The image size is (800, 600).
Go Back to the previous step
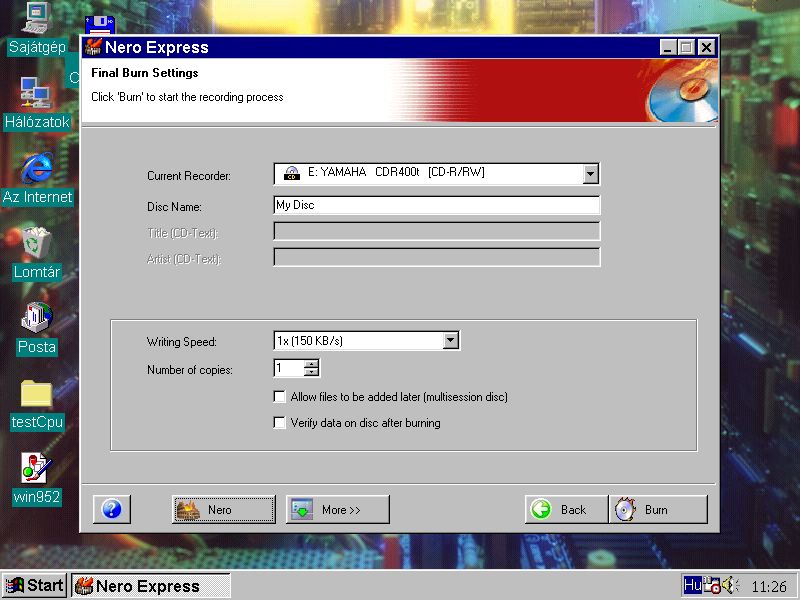[566, 509]
